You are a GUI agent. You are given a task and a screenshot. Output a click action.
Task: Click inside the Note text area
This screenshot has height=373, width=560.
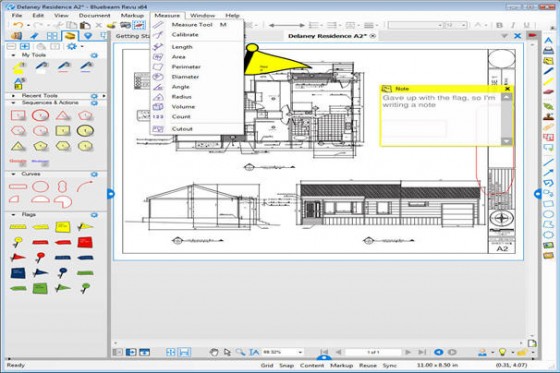click(x=441, y=120)
